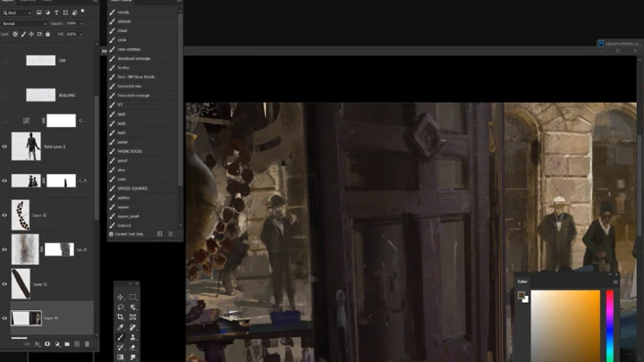Select the Gradient tool
The height and width of the screenshot is (362, 644).
click(121, 358)
